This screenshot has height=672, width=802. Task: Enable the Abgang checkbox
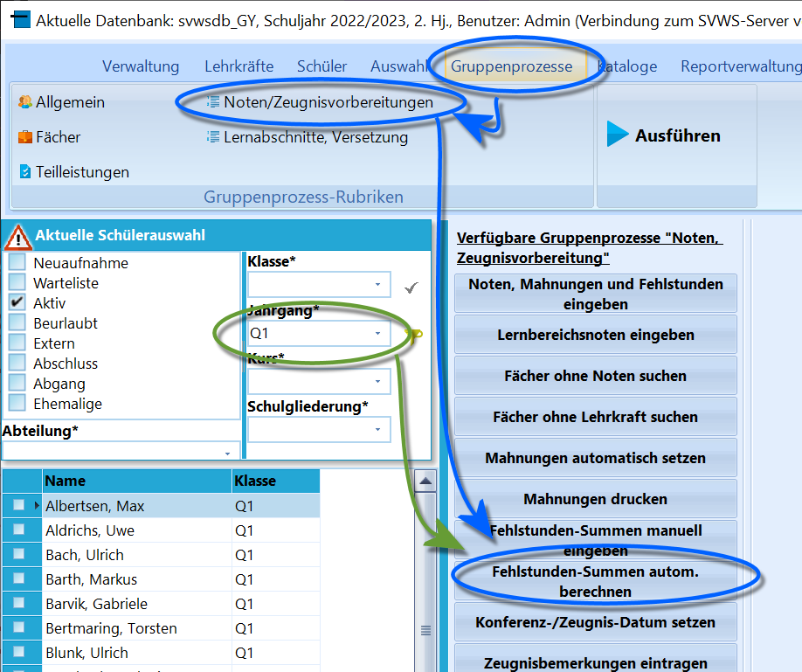(x=17, y=383)
